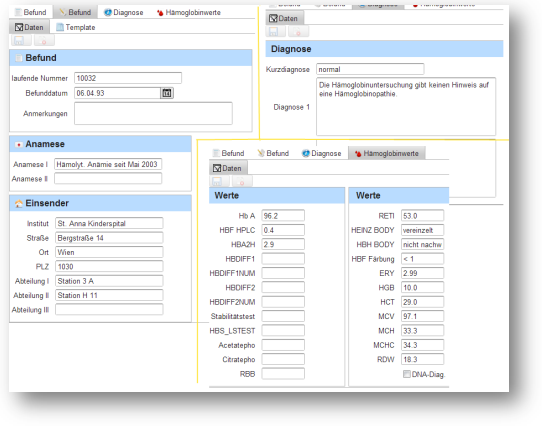The image size is (542, 426).
Task: Click the MCV value field
Action: tap(422, 316)
